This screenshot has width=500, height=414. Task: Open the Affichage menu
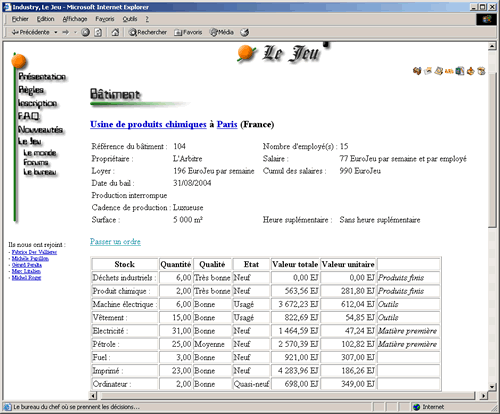[x=75, y=19]
